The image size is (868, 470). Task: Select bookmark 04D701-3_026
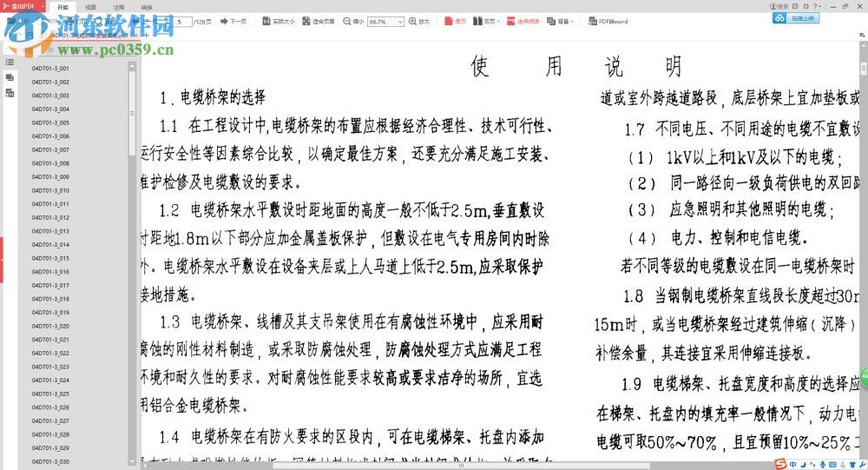(x=50, y=408)
